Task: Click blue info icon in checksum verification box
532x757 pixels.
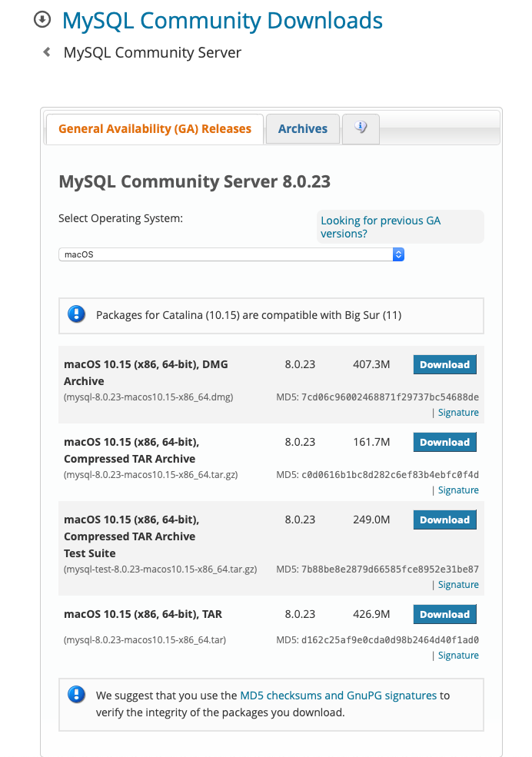Action: tap(75, 694)
